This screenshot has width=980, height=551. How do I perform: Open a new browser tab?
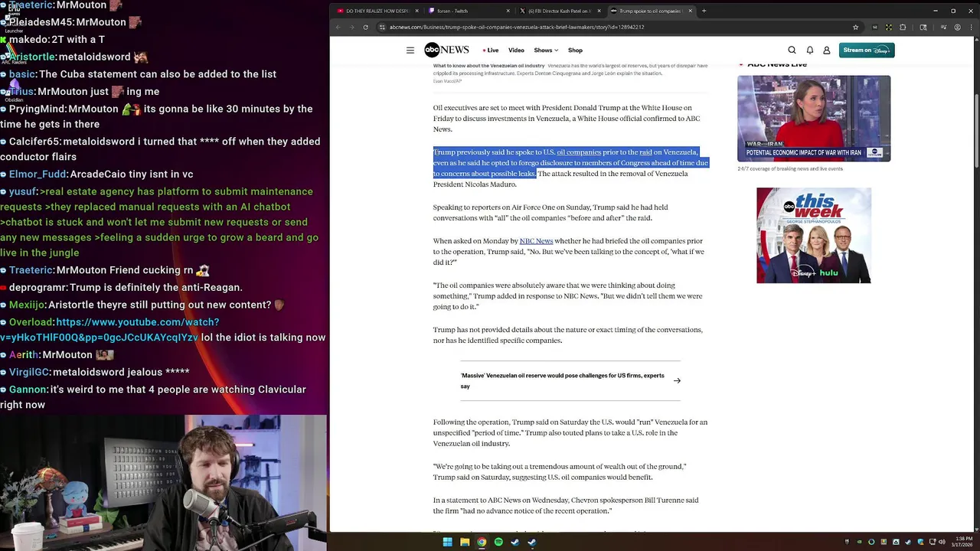click(704, 11)
